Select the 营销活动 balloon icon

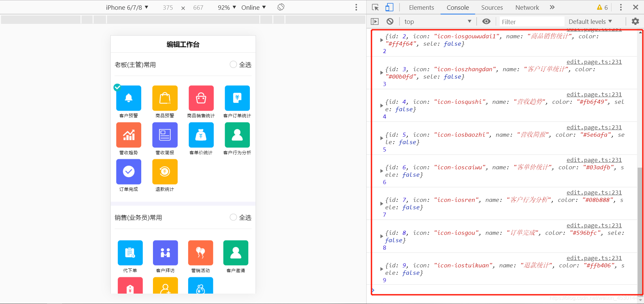pyautogui.click(x=201, y=253)
